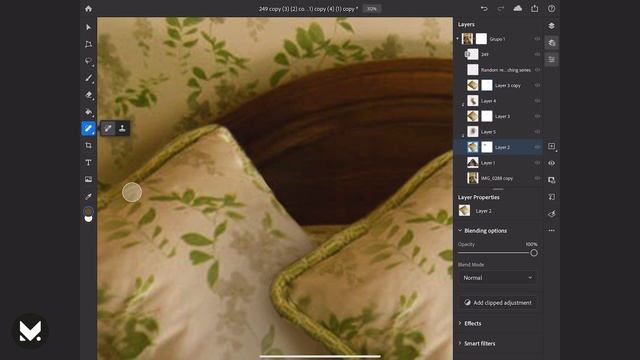
Task: Switch to compact layer view
Action: pyautogui.click(x=551, y=26)
